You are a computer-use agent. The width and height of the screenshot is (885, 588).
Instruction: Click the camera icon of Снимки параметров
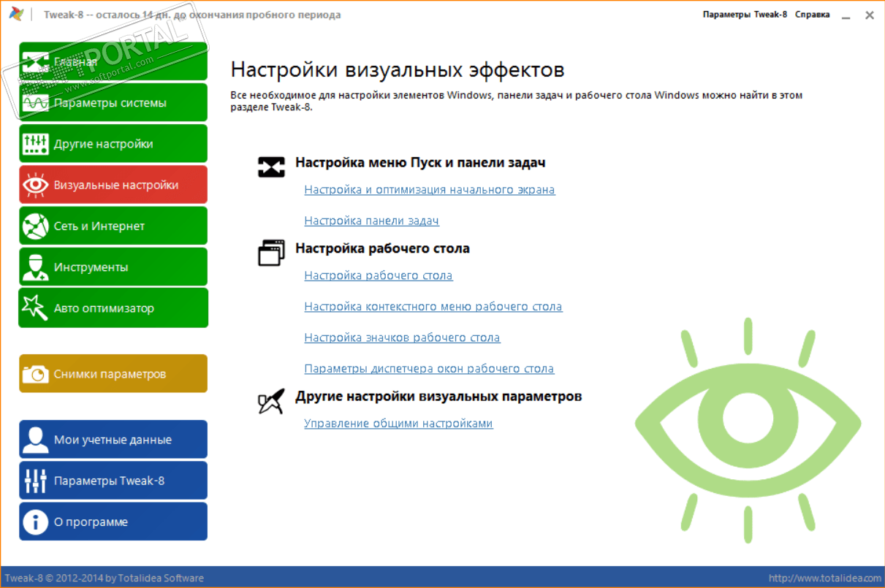click(35, 374)
